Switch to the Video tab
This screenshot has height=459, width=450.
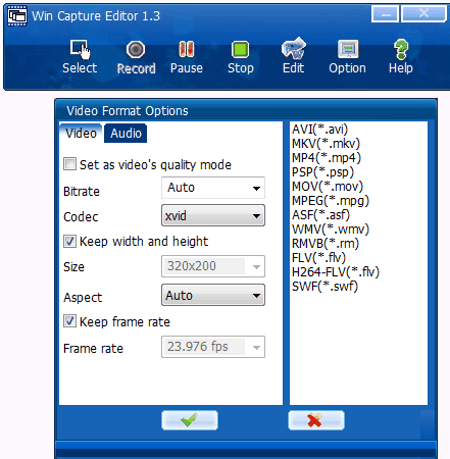(81, 133)
